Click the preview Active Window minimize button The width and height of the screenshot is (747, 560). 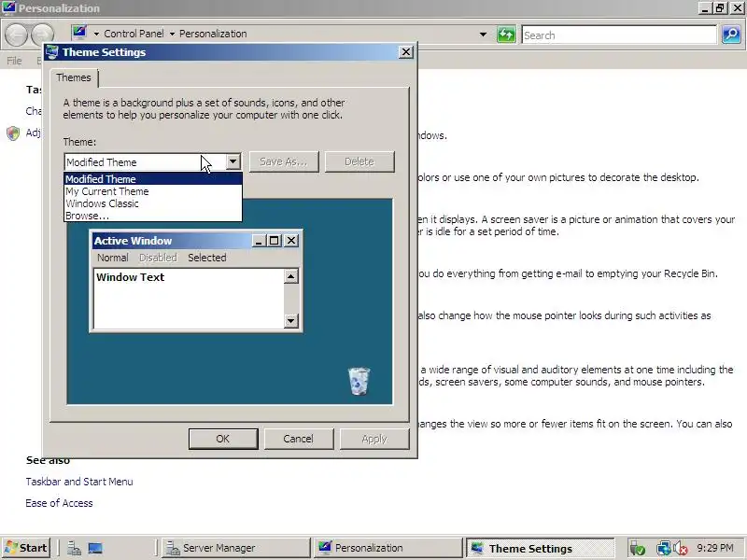point(259,241)
